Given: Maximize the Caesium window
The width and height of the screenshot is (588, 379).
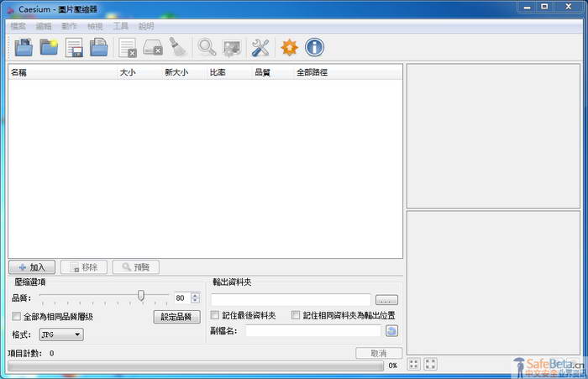Looking at the screenshot, I should [x=544, y=7].
